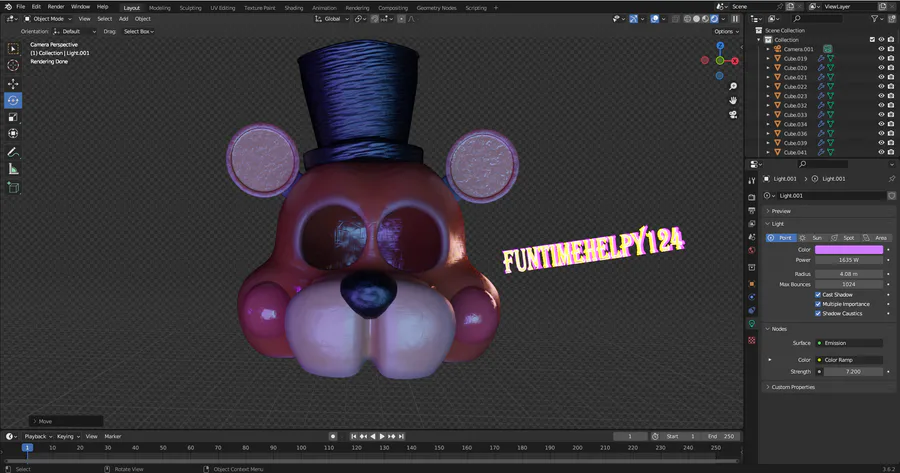Exclude Collection with its checkbox

point(872,40)
